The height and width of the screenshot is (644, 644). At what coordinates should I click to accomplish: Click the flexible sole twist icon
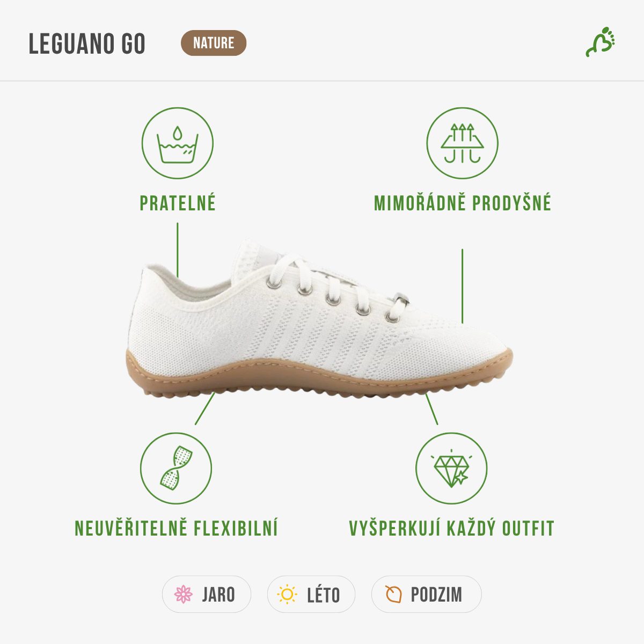click(176, 468)
